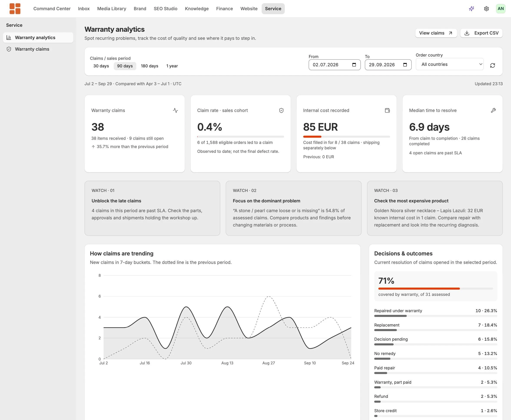511x420 pixels.
Task: Go to Command Center tab
Action: pyautogui.click(x=52, y=9)
